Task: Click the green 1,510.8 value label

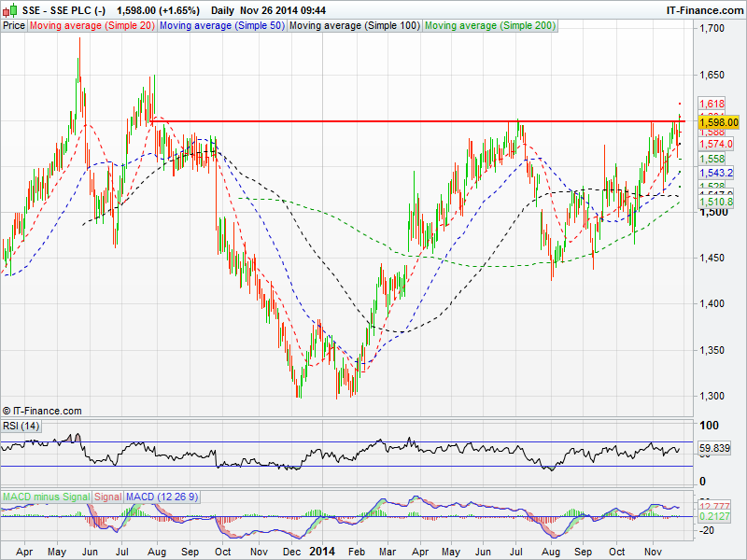Action: tap(717, 202)
